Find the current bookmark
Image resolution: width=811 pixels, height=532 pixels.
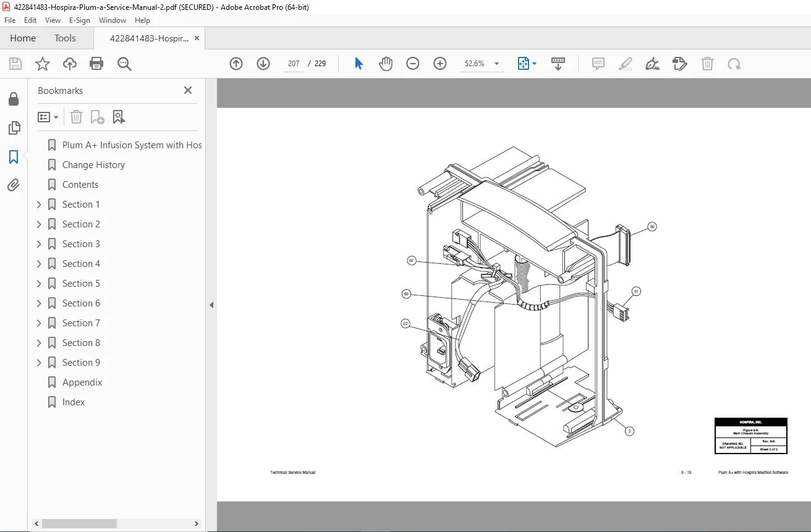(x=119, y=117)
